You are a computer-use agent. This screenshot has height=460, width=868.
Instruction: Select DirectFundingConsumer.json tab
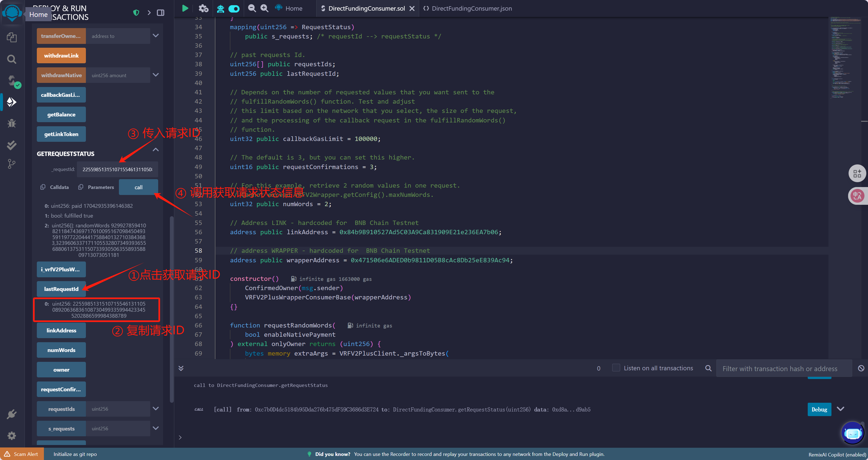click(x=468, y=8)
